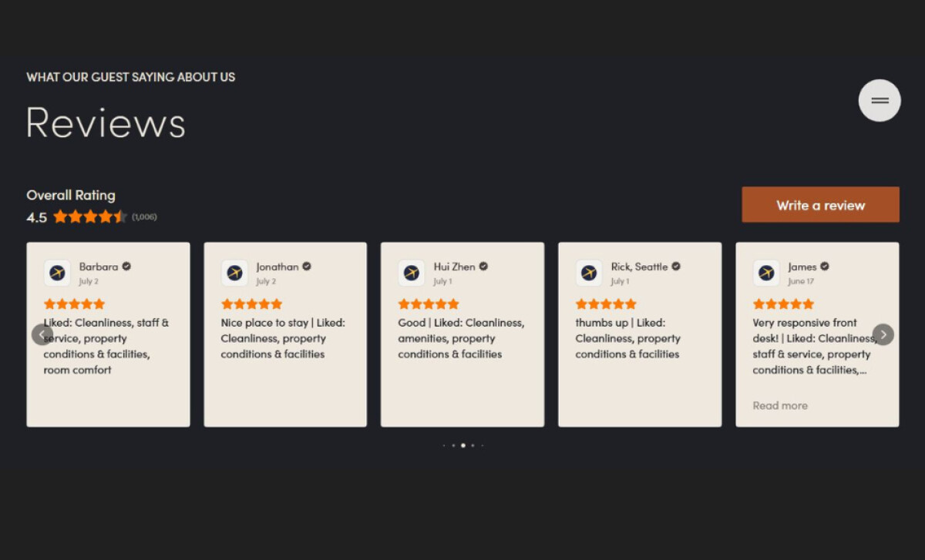This screenshot has height=560, width=925.
Task: Advance the carousel with the right arrow
Action: (x=883, y=334)
